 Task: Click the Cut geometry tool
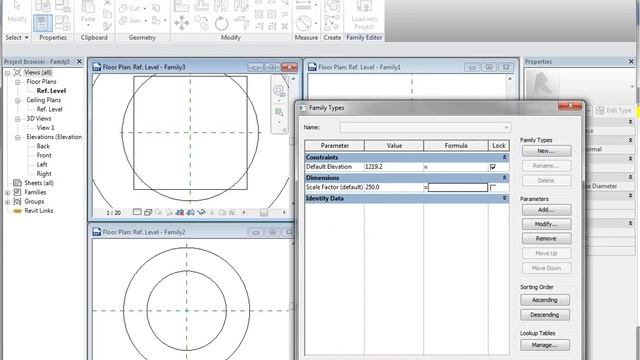coord(130,8)
